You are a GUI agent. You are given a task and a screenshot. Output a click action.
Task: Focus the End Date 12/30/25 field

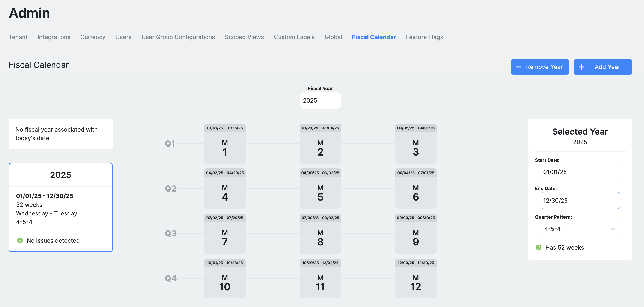click(580, 200)
